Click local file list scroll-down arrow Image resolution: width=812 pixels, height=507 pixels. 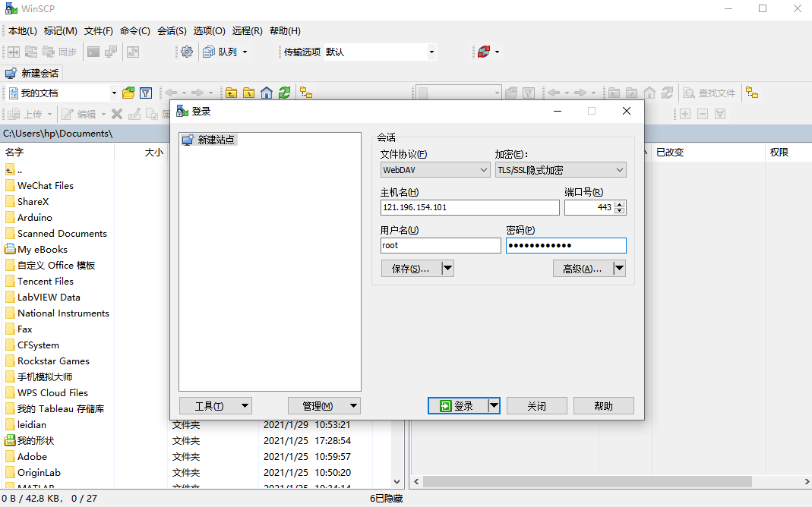coord(397,482)
